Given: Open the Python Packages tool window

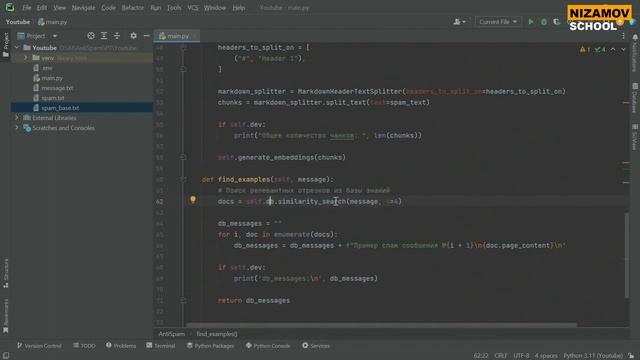Looking at the screenshot, I should click(211, 346).
